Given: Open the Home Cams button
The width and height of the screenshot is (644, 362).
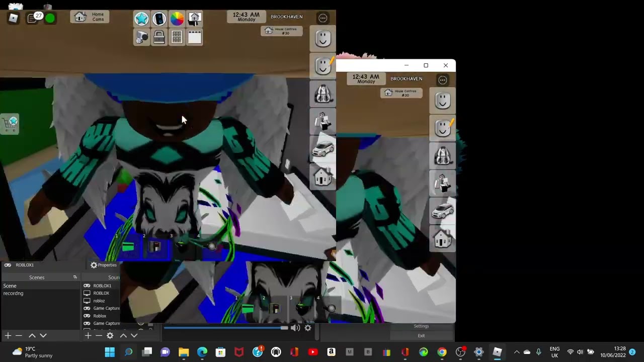Looking at the screenshot, I should [x=90, y=17].
